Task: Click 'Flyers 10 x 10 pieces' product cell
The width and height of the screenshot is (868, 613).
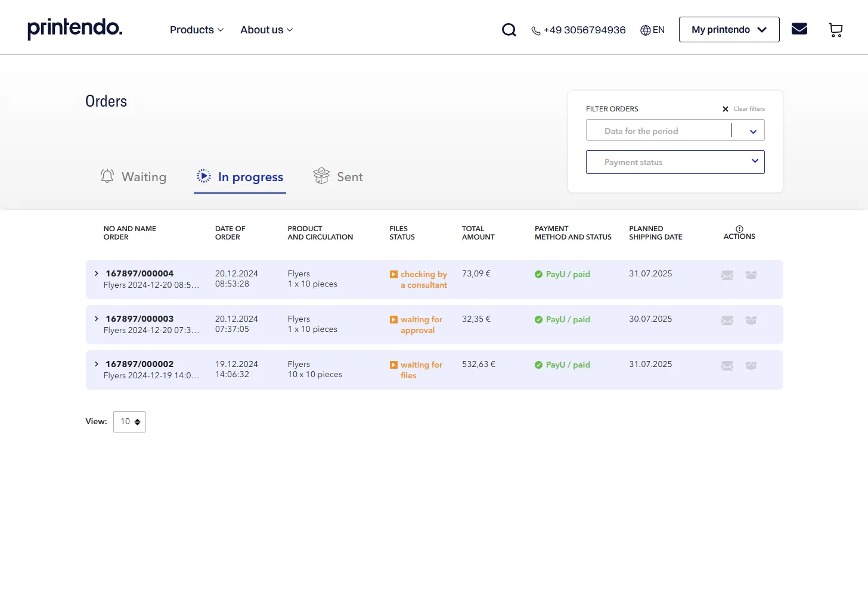Action: (x=315, y=369)
